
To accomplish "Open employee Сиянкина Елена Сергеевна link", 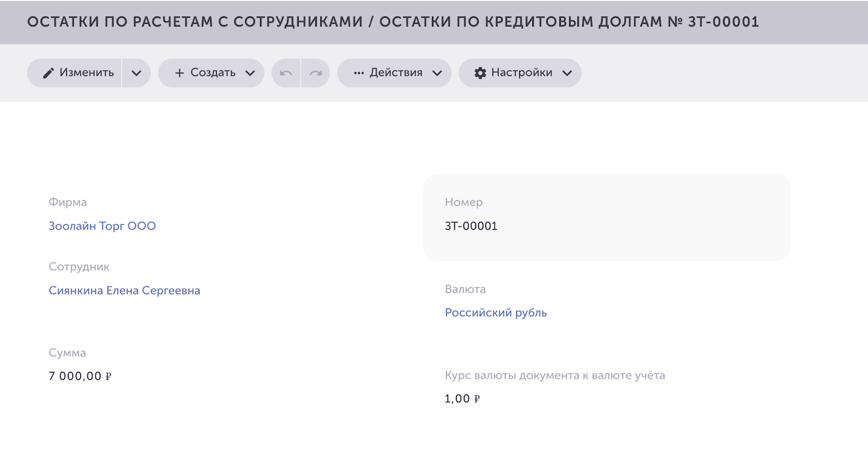I will pyautogui.click(x=124, y=290).
